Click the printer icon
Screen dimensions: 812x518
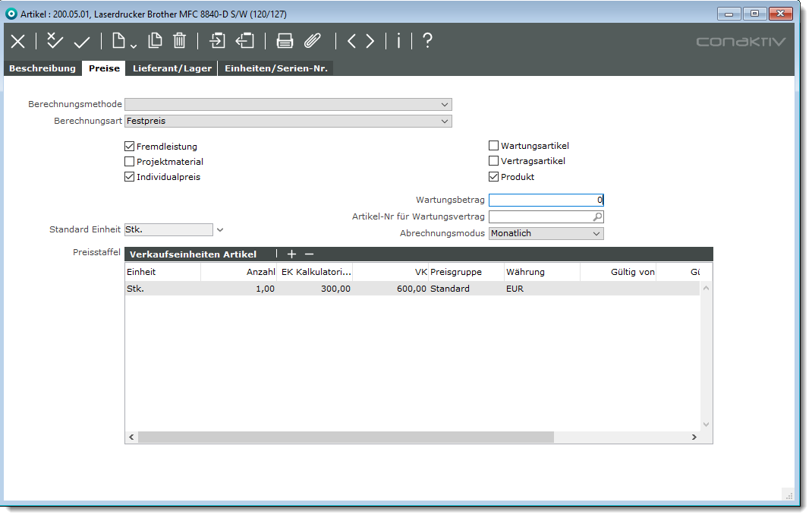pyautogui.click(x=285, y=41)
